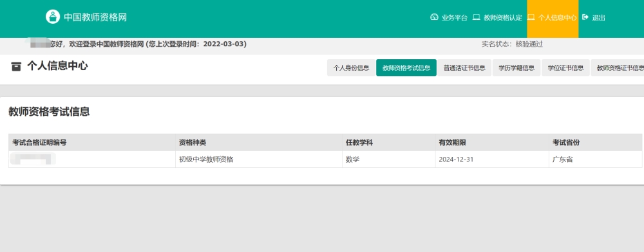Click the laptop icon beside 教师资格认定

pyautogui.click(x=476, y=17)
